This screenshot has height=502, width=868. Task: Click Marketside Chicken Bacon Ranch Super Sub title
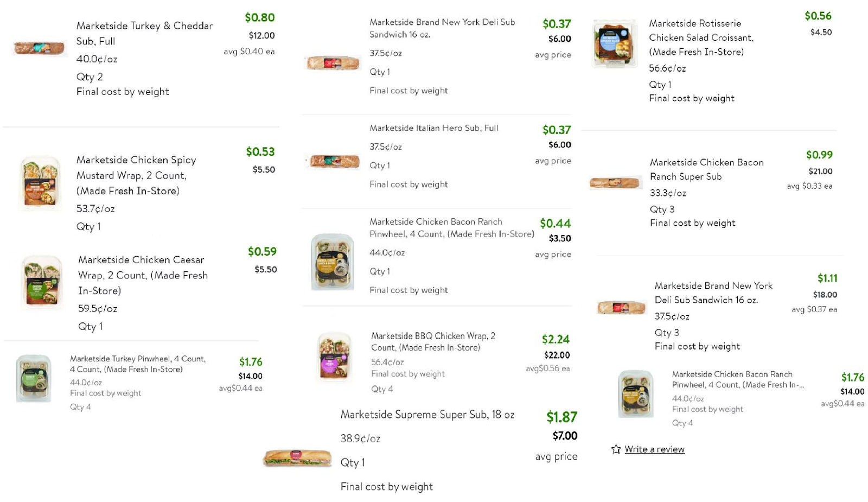click(706, 169)
